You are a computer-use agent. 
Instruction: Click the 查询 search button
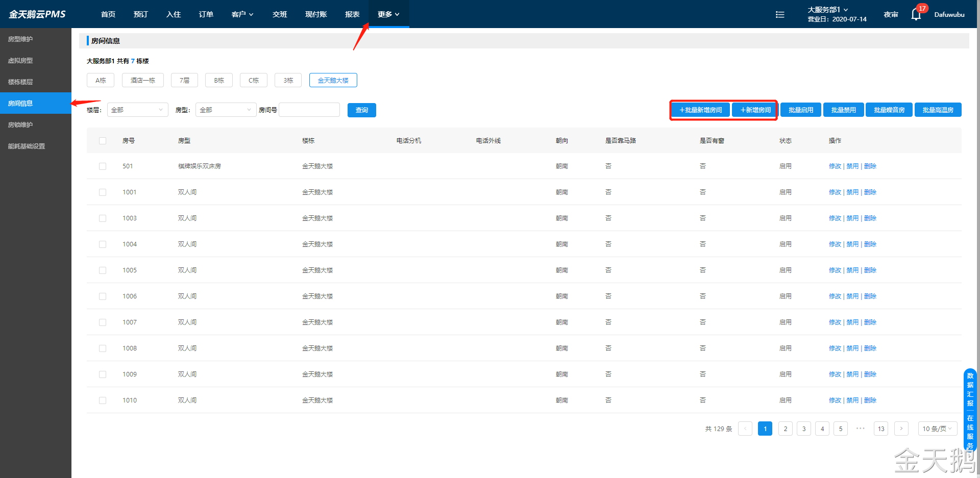click(362, 110)
